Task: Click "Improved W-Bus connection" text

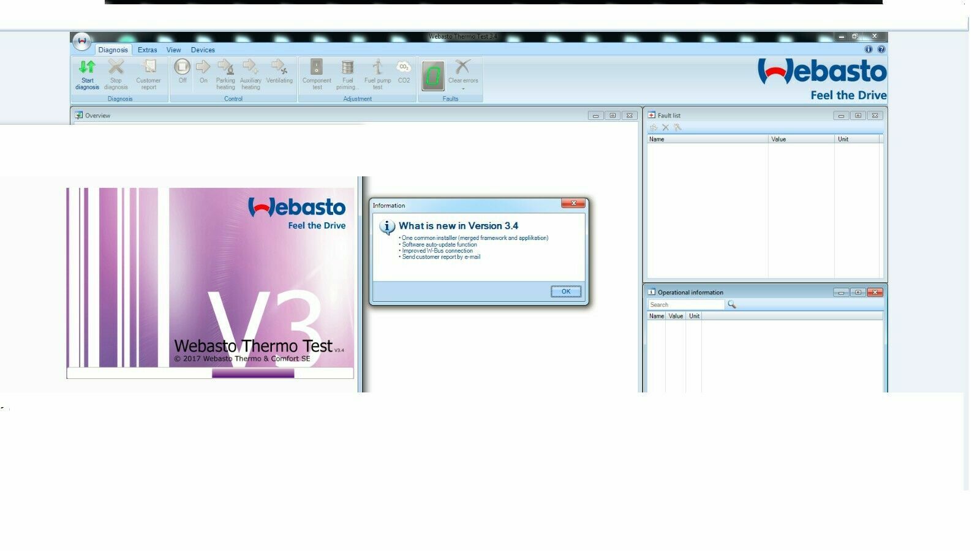Action: [x=436, y=251]
